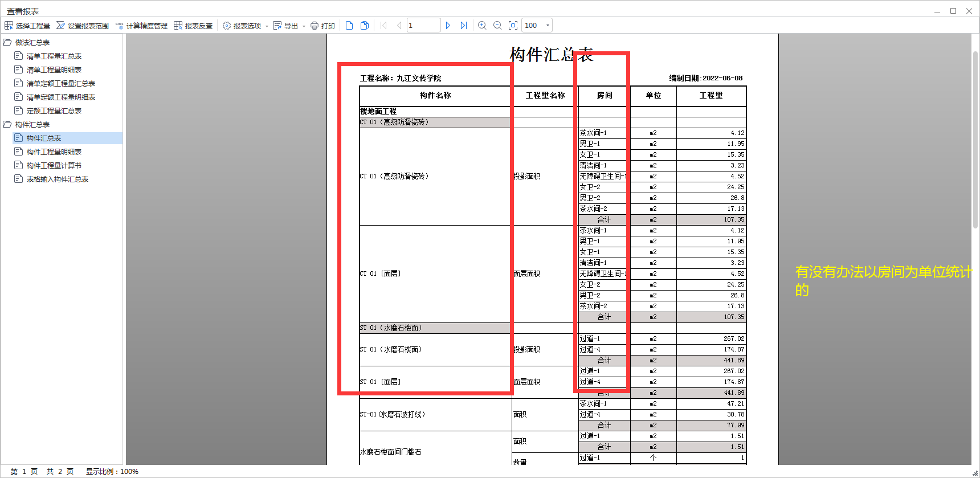Select 清单定额工程量汇总表 report
The image size is (980, 478).
[61, 83]
